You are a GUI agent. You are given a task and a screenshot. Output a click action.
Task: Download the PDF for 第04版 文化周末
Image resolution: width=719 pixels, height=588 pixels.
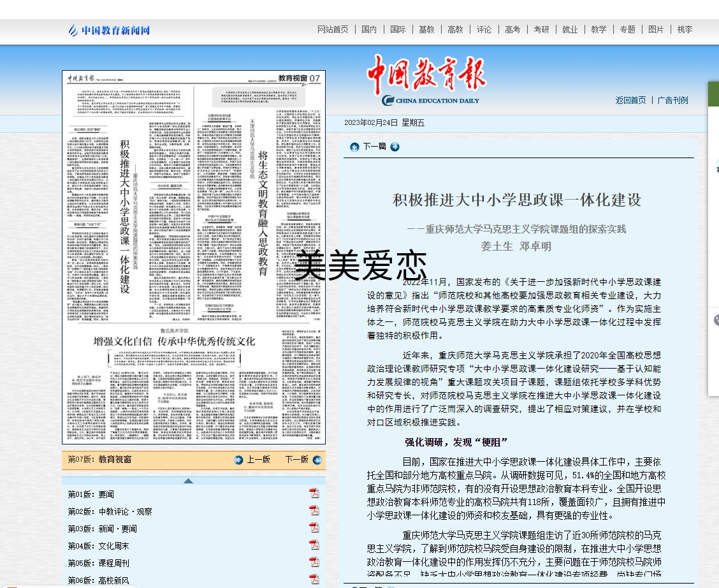click(314, 545)
